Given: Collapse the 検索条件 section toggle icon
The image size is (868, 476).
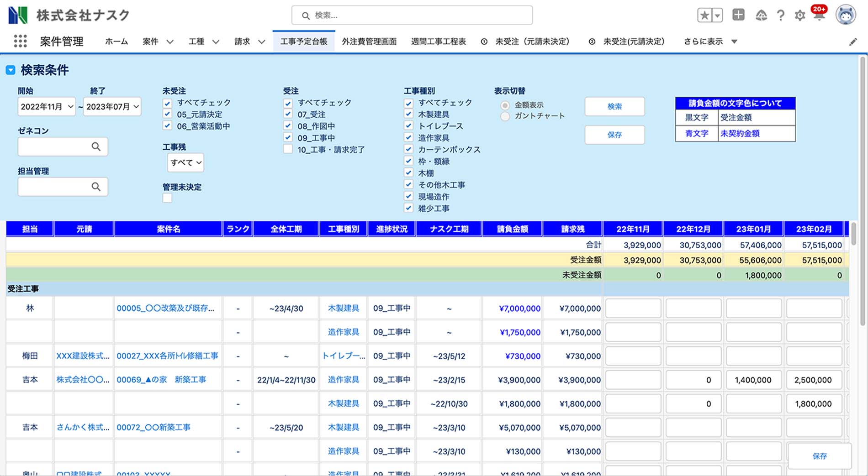Looking at the screenshot, I should tap(11, 70).
